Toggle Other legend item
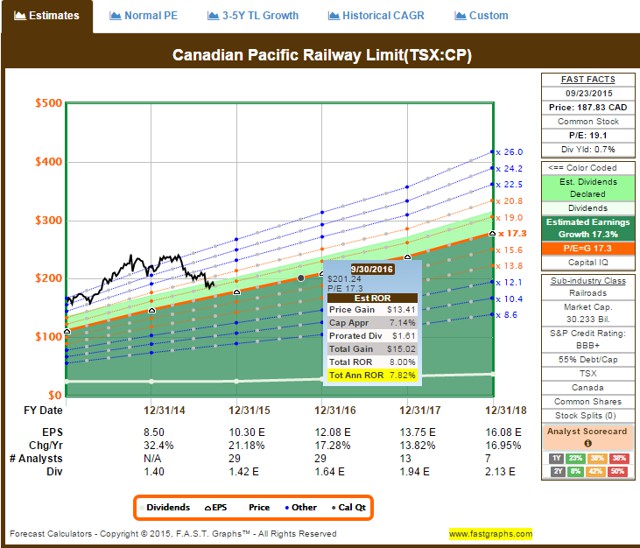The height and width of the screenshot is (548, 640). point(301,507)
